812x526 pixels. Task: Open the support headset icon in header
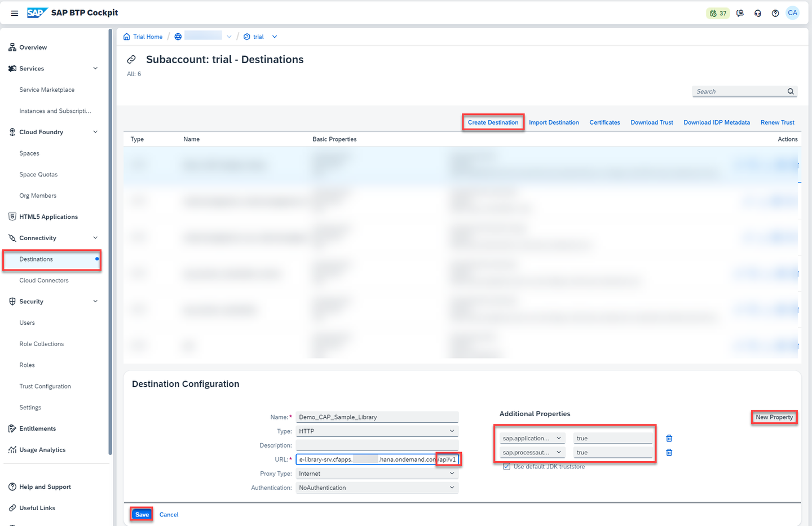tap(758, 13)
